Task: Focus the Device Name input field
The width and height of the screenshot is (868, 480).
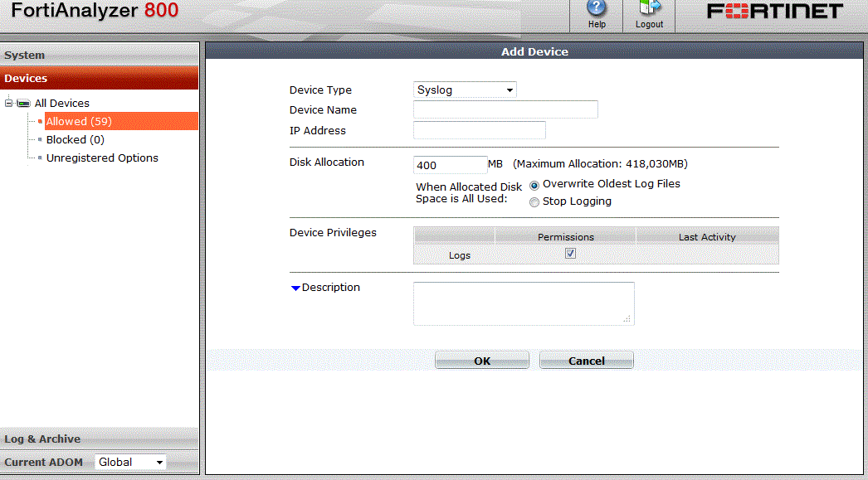Action: click(x=505, y=109)
